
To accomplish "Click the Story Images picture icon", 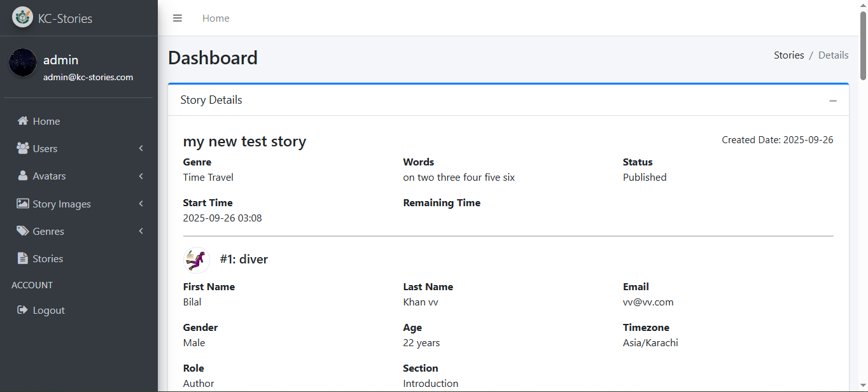I will (x=23, y=204).
